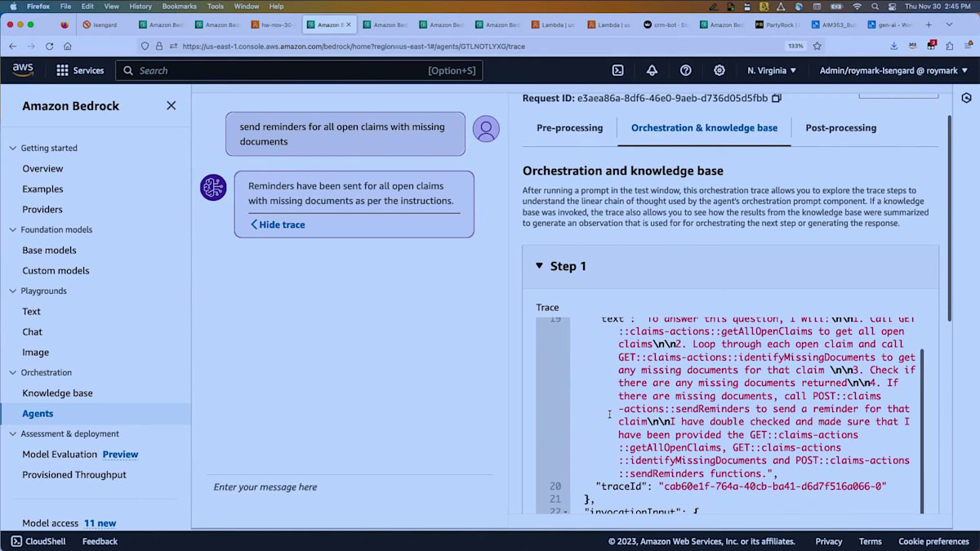
Task: Click the agent brain avatar icon
Action: coord(213,188)
